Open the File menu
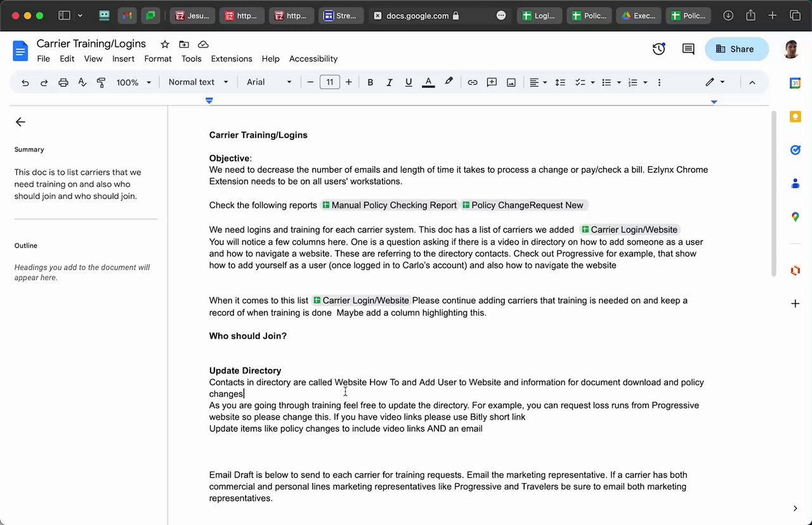812x525 pixels. (x=43, y=58)
